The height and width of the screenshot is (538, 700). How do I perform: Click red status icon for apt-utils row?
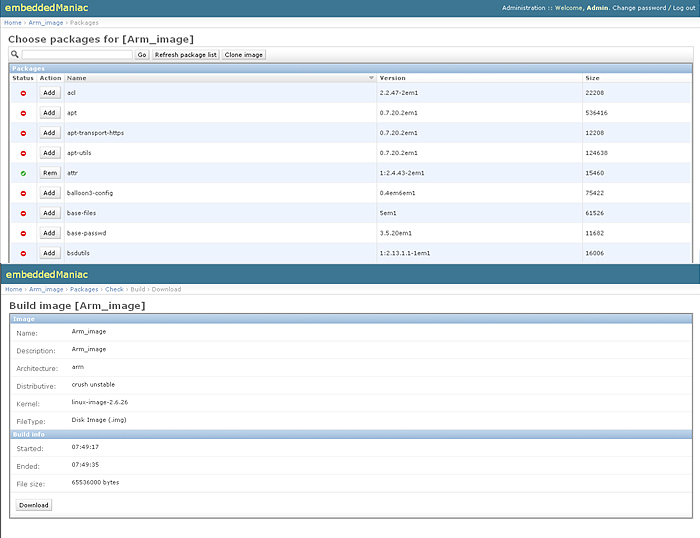23,153
